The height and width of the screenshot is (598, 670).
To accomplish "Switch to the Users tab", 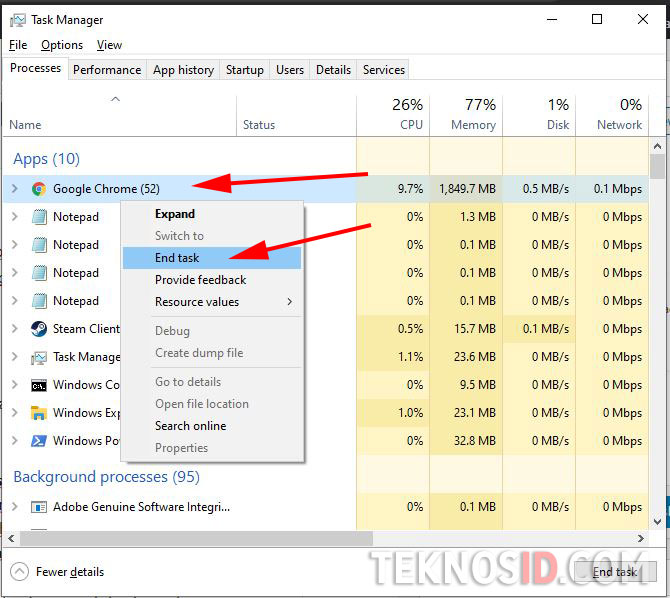I will (290, 70).
